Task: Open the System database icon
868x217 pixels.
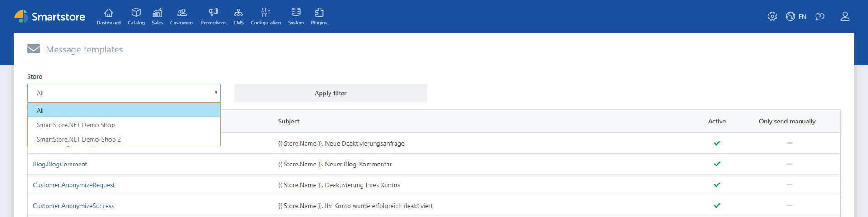Action: coord(296,13)
